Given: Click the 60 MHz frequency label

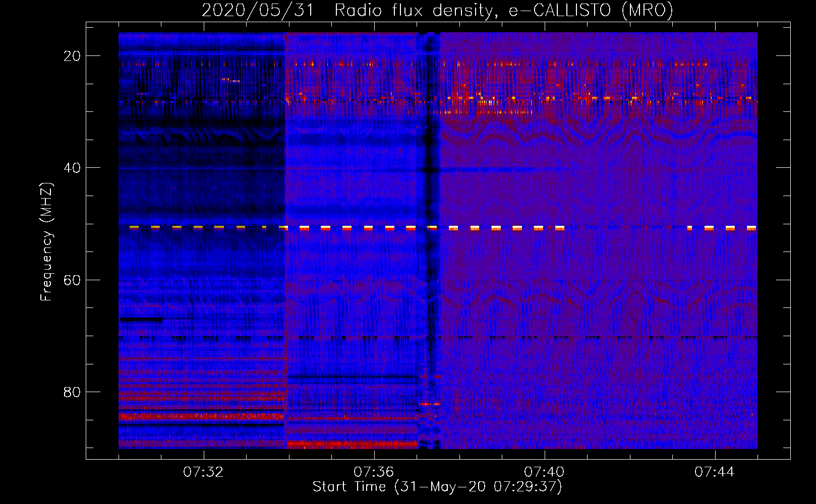Looking at the screenshot, I should [72, 280].
